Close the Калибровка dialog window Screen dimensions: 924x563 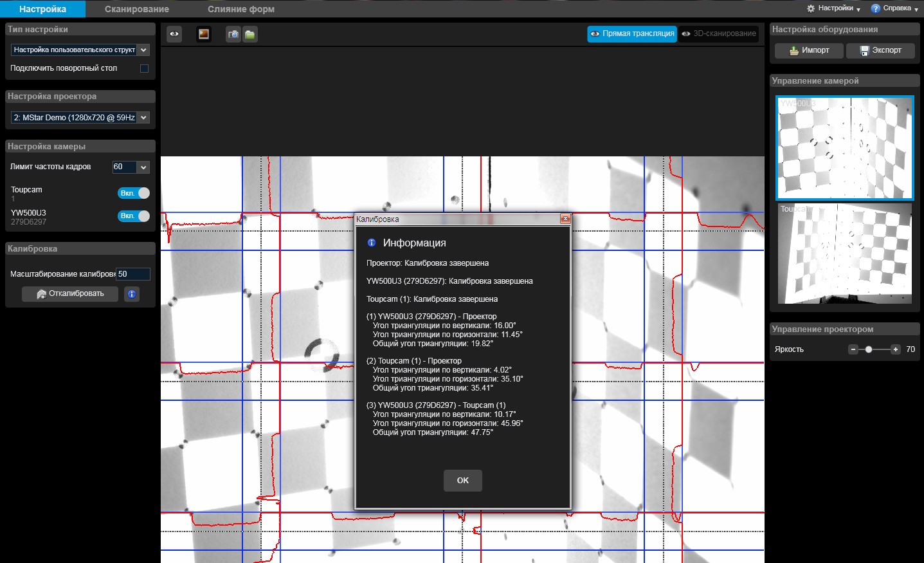pos(565,219)
